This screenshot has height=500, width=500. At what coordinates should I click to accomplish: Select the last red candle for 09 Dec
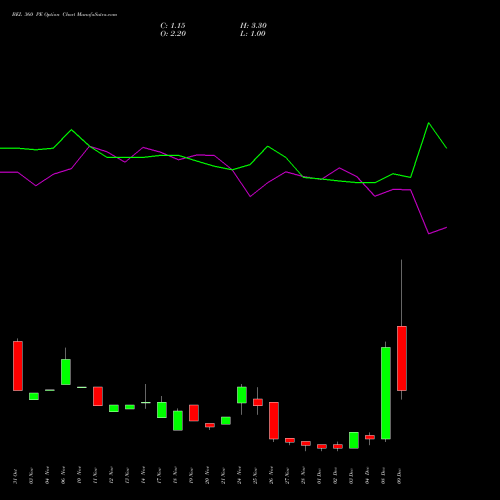click(402, 358)
